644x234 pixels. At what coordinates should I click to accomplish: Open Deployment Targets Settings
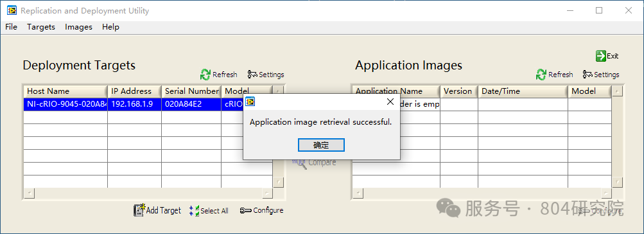266,75
